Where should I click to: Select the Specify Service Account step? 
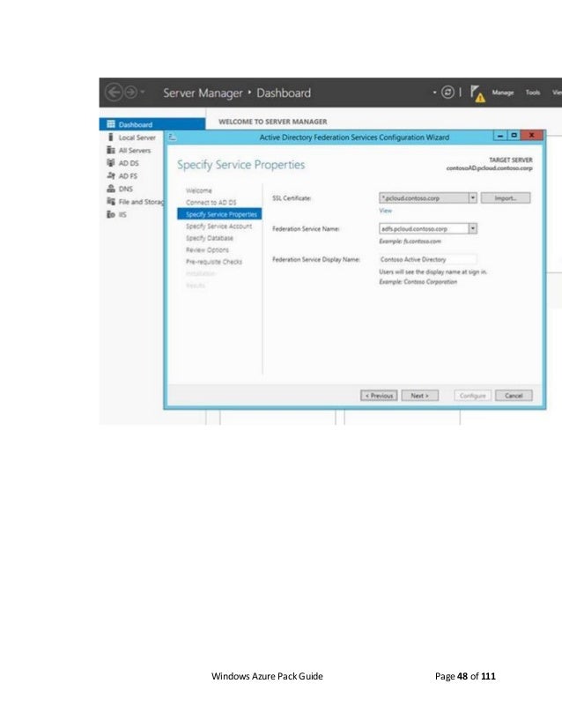click(219, 227)
